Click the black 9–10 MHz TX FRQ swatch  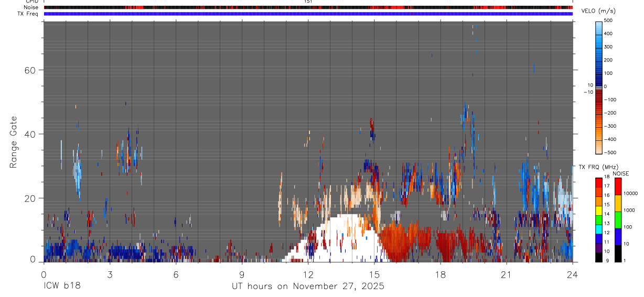click(x=599, y=257)
